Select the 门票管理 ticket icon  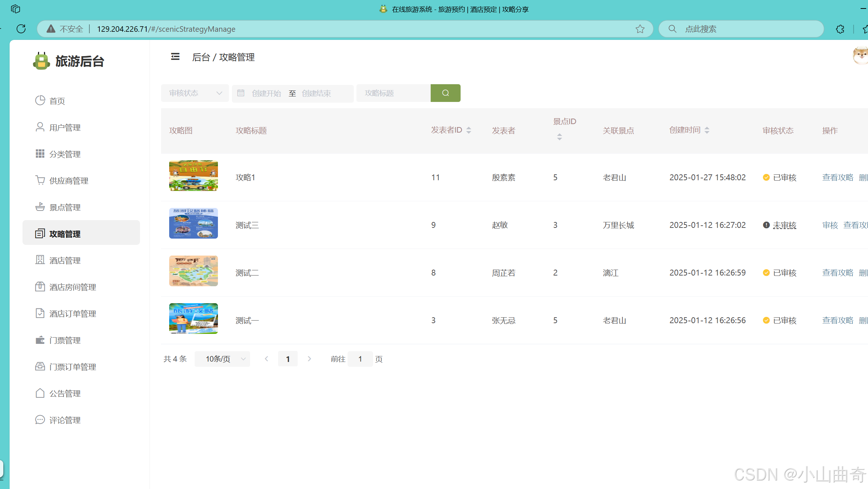pyautogui.click(x=40, y=340)
